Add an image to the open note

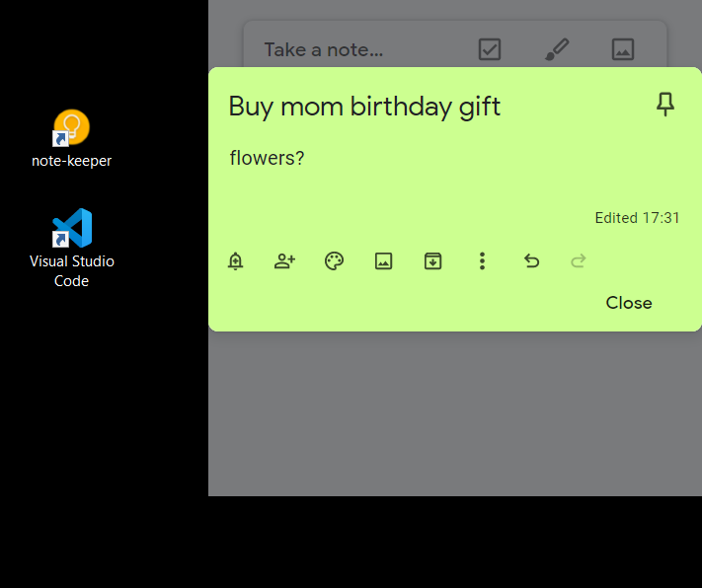pyautogui.click(x=384, y=260)
